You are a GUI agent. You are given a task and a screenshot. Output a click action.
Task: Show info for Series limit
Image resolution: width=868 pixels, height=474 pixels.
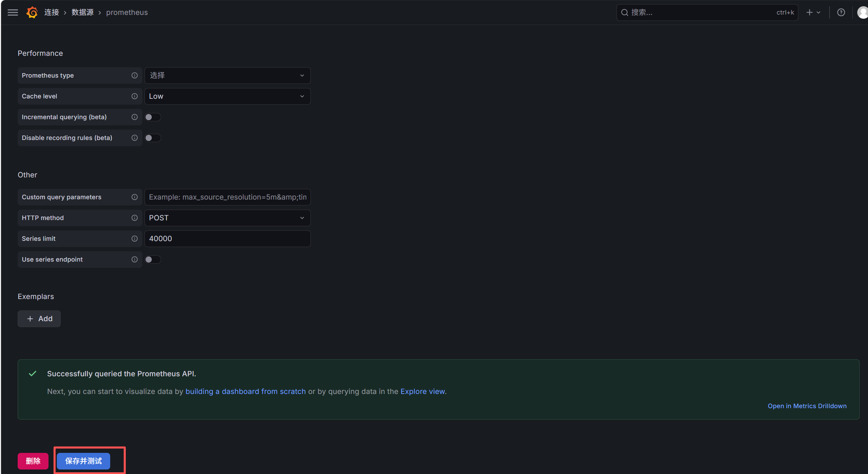(134, 239)
